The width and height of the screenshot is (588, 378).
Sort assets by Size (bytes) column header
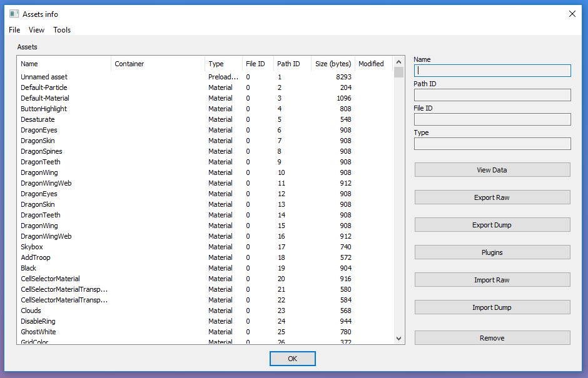coord(333,64)
